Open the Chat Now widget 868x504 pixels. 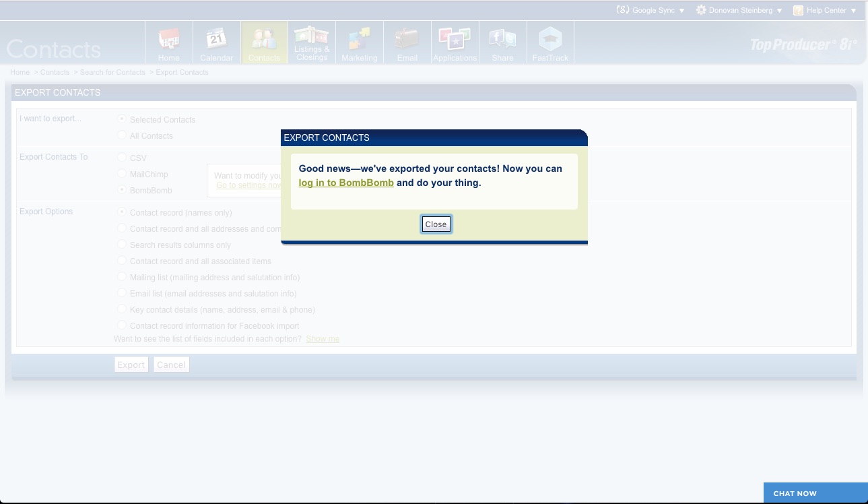tap(815, 493)
